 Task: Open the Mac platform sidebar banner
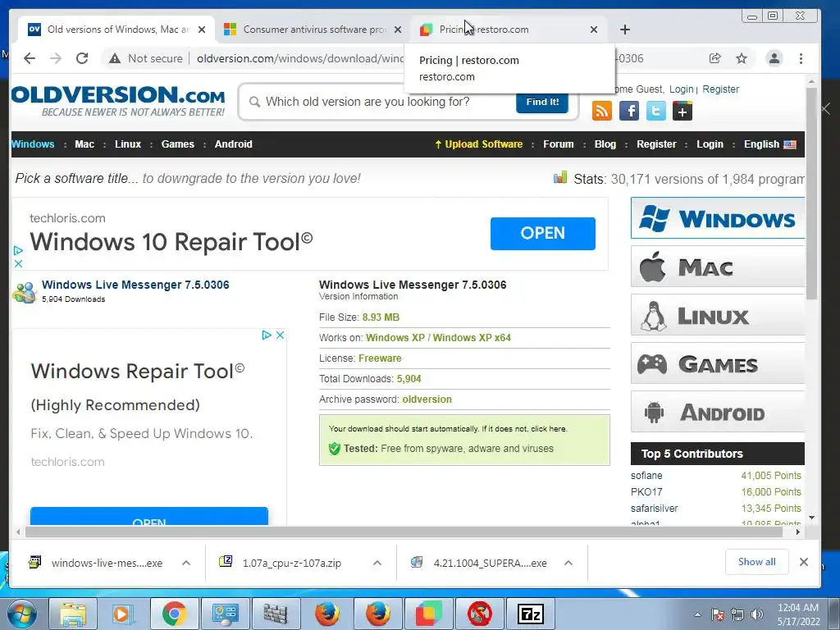(x=718, y=267)
